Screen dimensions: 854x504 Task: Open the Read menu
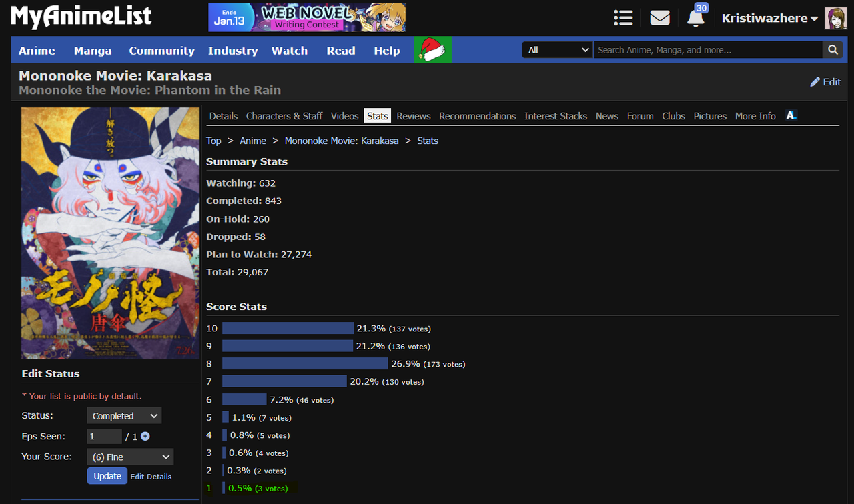[341, 51]
